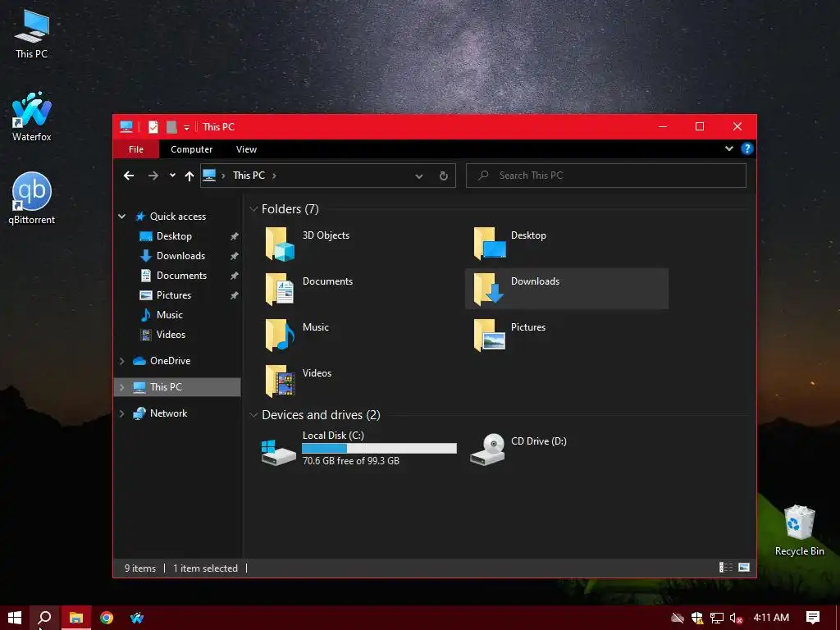Go forward with the right arrow
The image size is (840, 630).
tap(153, 176)
